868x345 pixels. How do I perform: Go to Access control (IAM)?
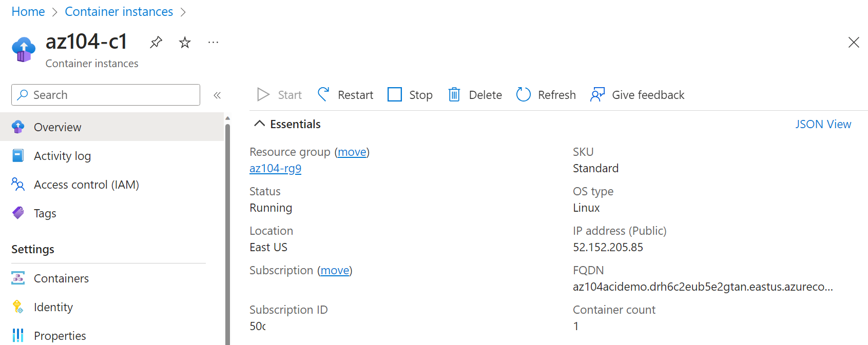pyautogui.click(x=86, y=185)
